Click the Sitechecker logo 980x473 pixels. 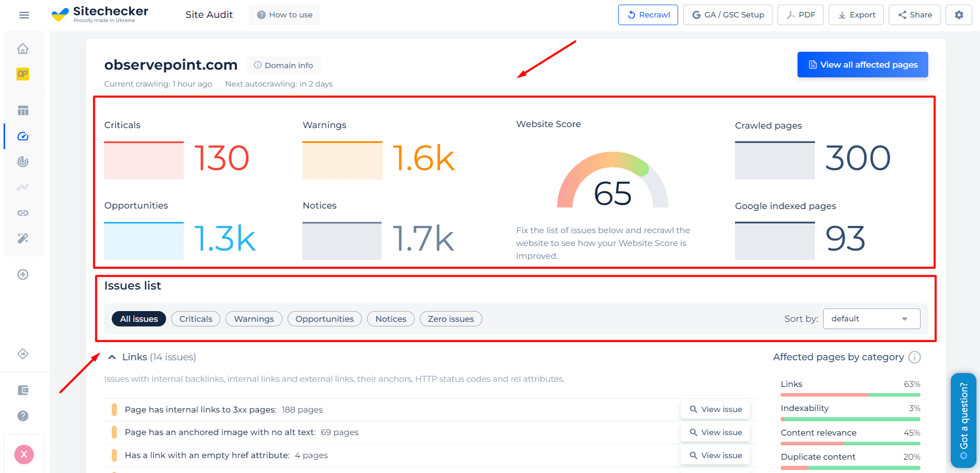point(100,14)
